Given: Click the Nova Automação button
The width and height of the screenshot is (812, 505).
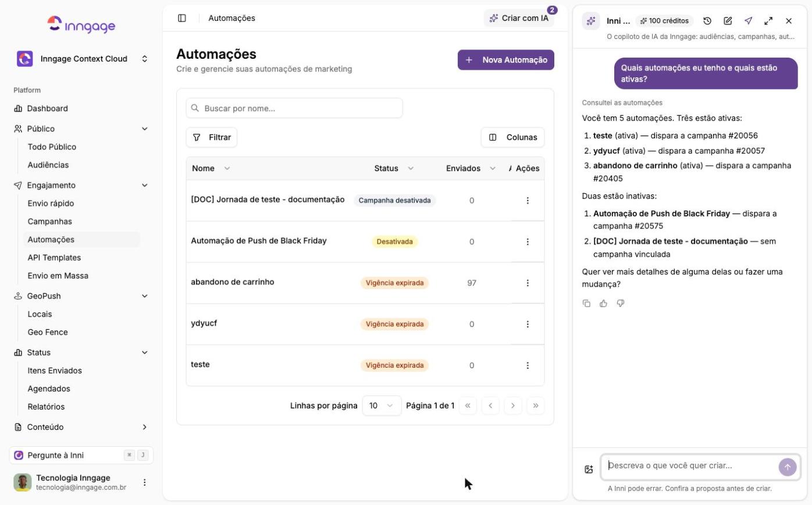Looking at the screenshot, I should [x=506, y=60].
